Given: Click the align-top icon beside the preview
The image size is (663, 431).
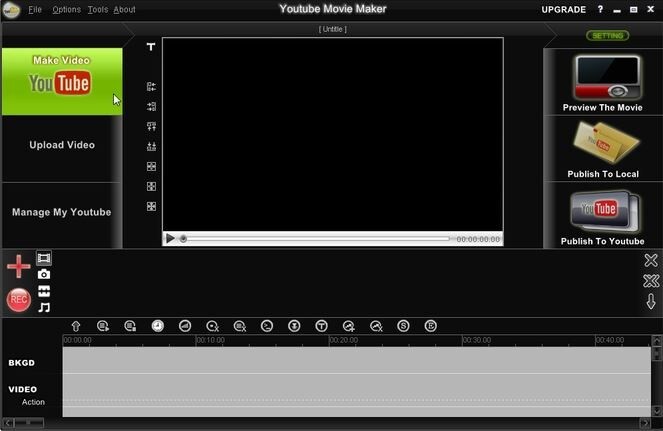Looking at the screenshot, I should coord(151,126).
